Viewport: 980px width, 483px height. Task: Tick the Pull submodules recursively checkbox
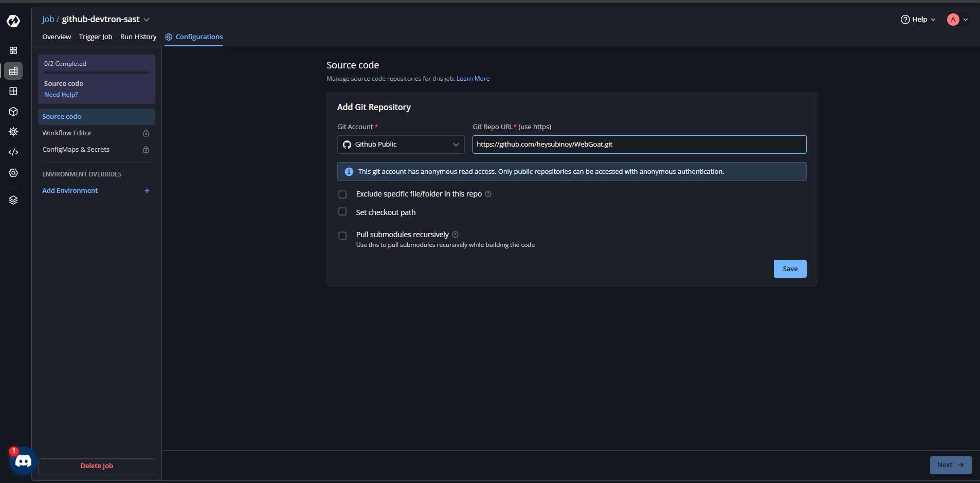tap(342, 236)
